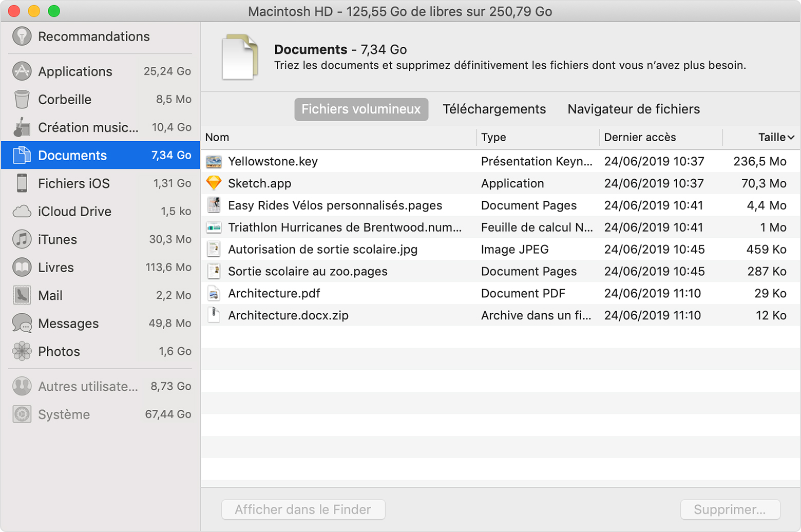This screenshot has width=801, height=532.
Task: Click the Recommandations lightbulb icon
Action: tap(22, 36)
